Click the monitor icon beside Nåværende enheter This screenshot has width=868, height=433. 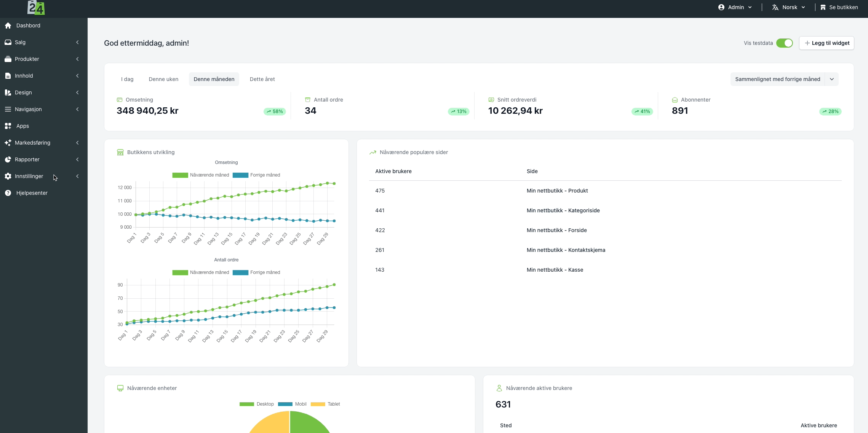point(120,388)
